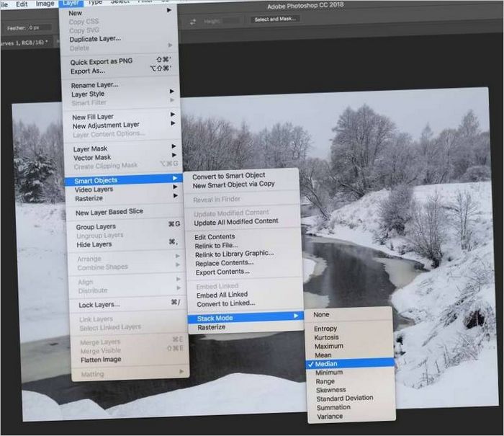Choose Export Contents... entry

coord(244,272)
